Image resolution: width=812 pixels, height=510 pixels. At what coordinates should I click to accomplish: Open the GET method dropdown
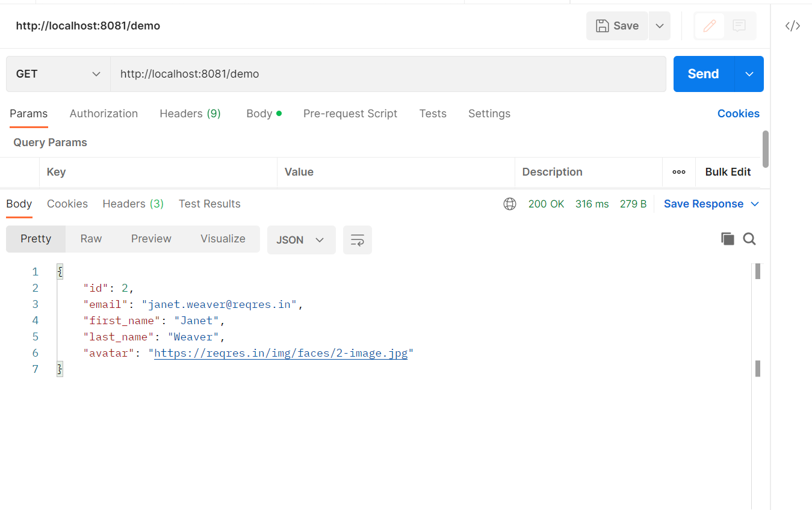click(58, 74)
